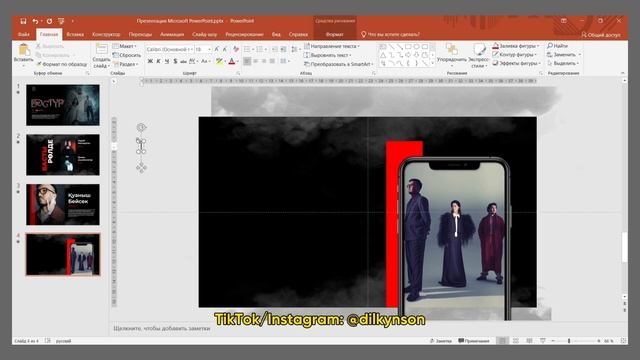640x360 pixels.
Task: Toggle Bold (Ж) formatting
Action: (x=150, y=61)
